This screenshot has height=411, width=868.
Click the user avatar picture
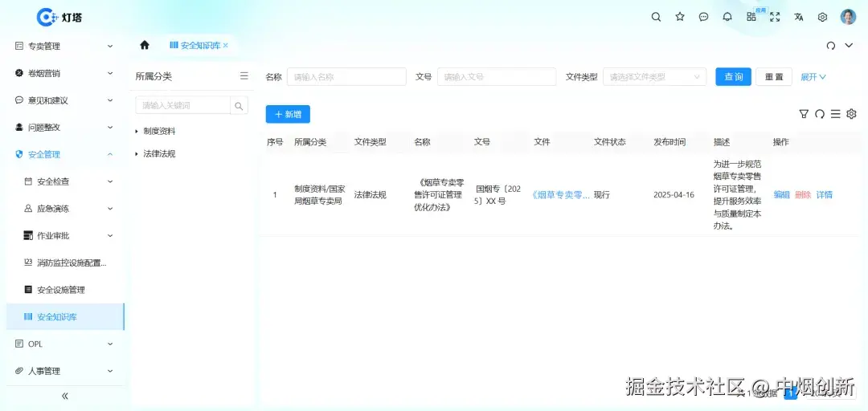click(848, 17)
